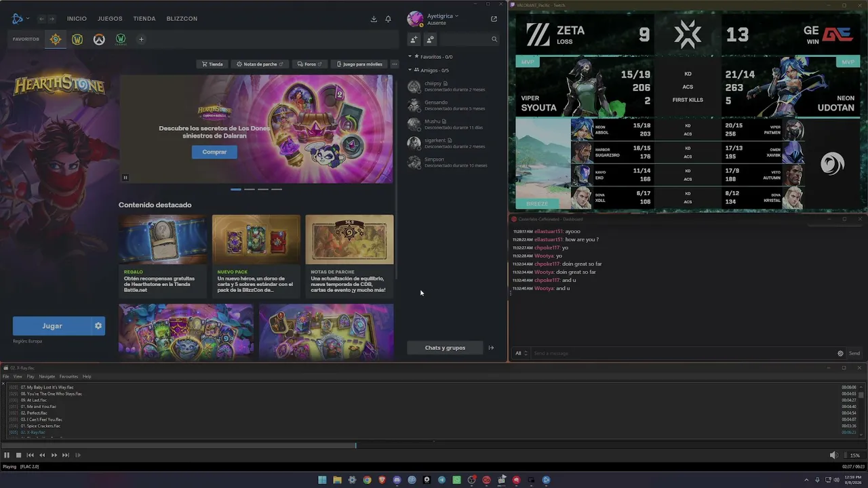Focus the Send a message field

click(x=683, y=353)
